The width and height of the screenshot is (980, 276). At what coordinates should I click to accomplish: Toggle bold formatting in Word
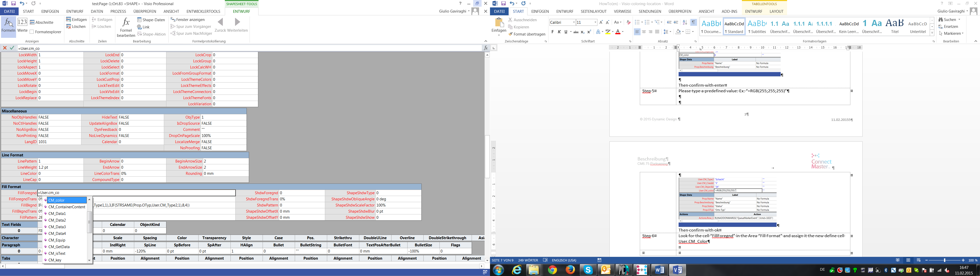tap(553, 32)
